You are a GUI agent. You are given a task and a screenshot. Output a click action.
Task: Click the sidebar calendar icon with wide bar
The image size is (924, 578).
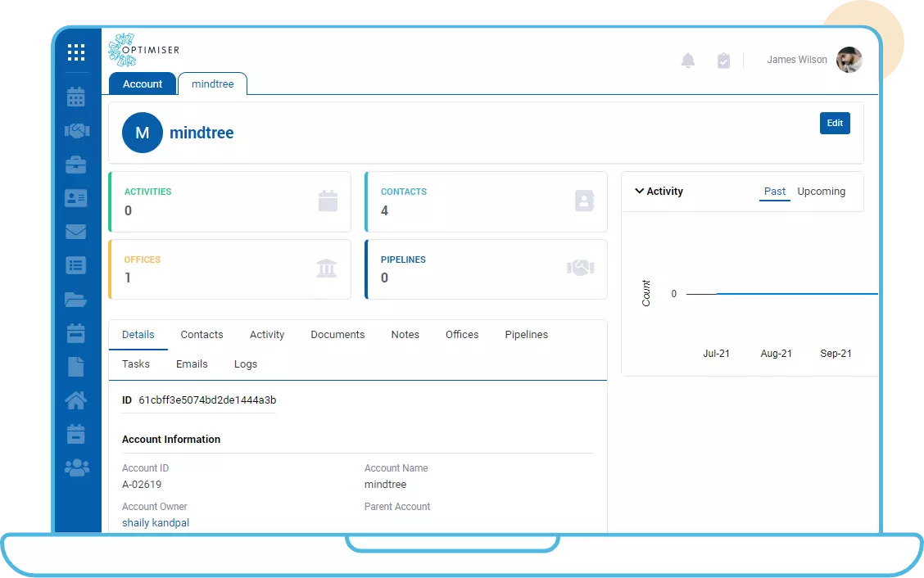(76, 333)
